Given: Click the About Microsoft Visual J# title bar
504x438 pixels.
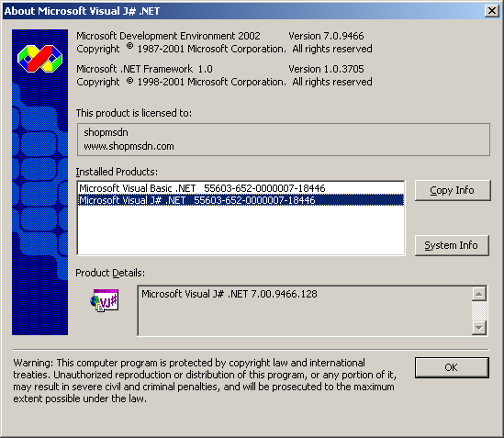Looking at the screenshot, I should point(242,11).
